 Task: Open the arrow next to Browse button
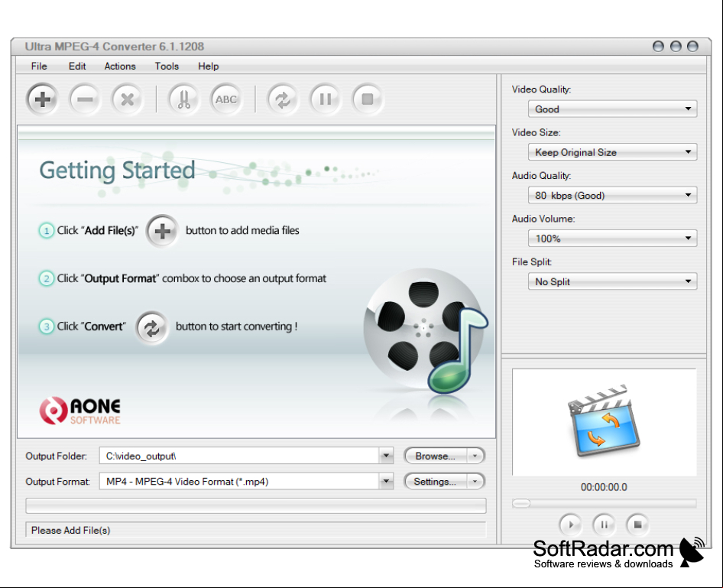475,456
